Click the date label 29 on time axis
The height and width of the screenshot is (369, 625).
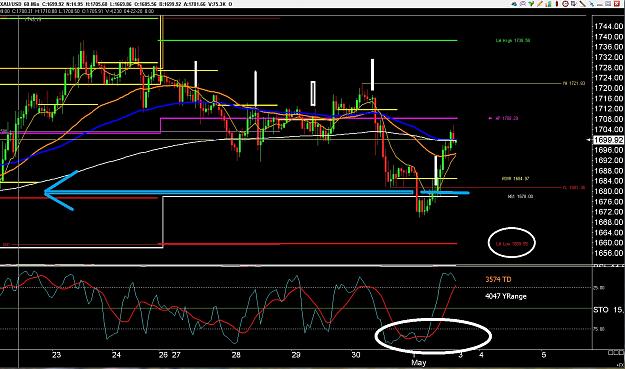(x=296, y=355)
